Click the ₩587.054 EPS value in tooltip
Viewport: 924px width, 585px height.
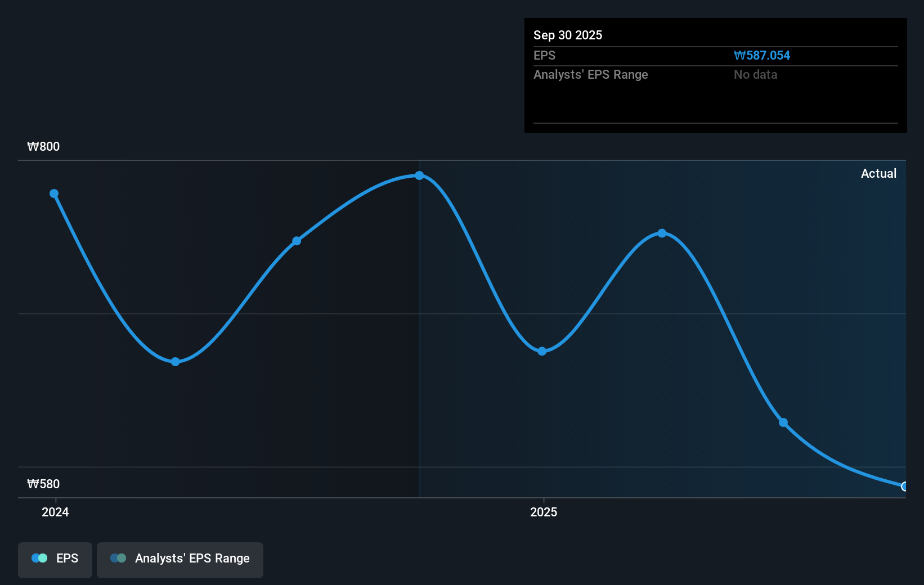click(762, 55)
